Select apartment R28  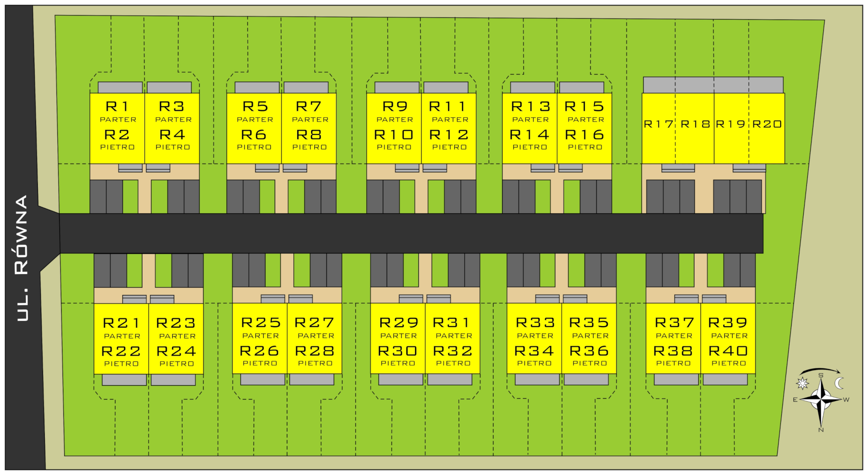point(315,351)
